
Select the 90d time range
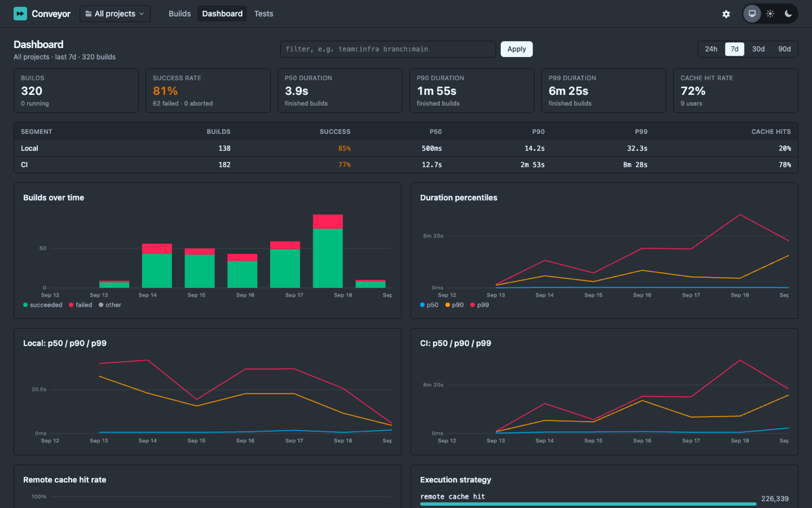pos(784,49)
